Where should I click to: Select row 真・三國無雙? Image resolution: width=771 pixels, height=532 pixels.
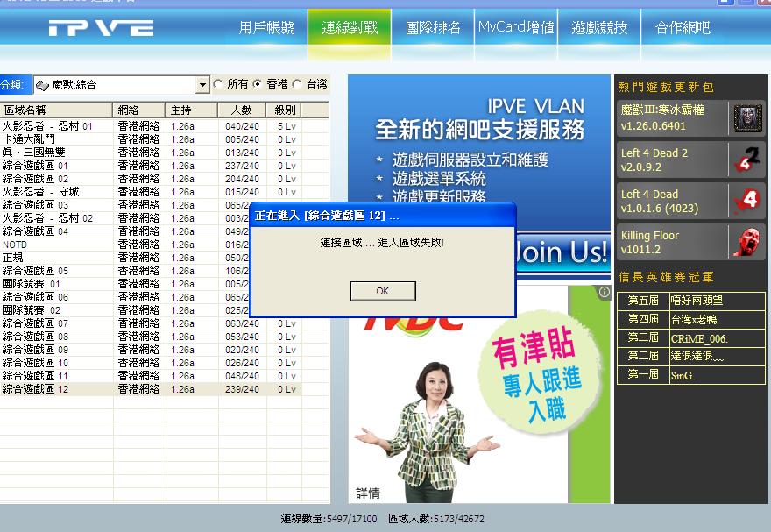click(x=151, y=153)
